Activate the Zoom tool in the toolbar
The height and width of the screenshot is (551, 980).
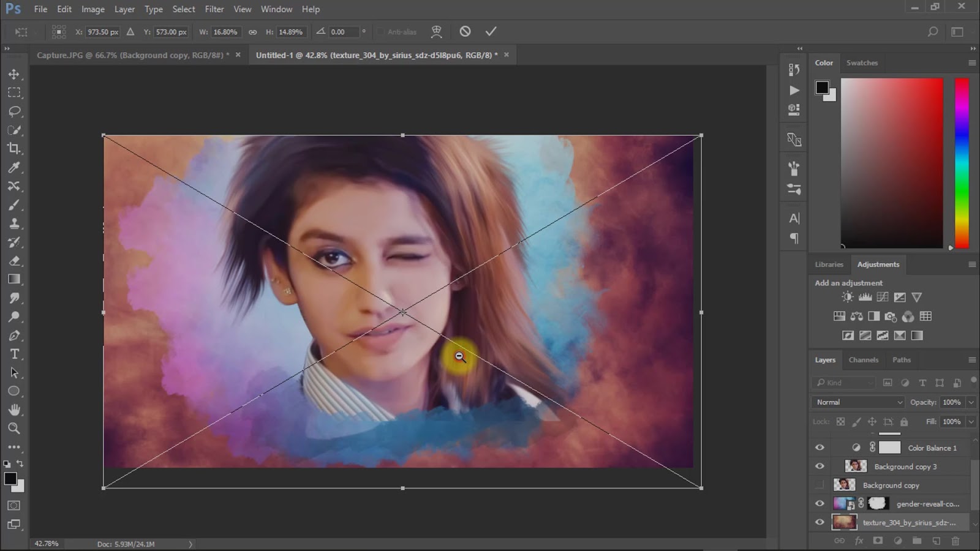(x=15, y=429)
